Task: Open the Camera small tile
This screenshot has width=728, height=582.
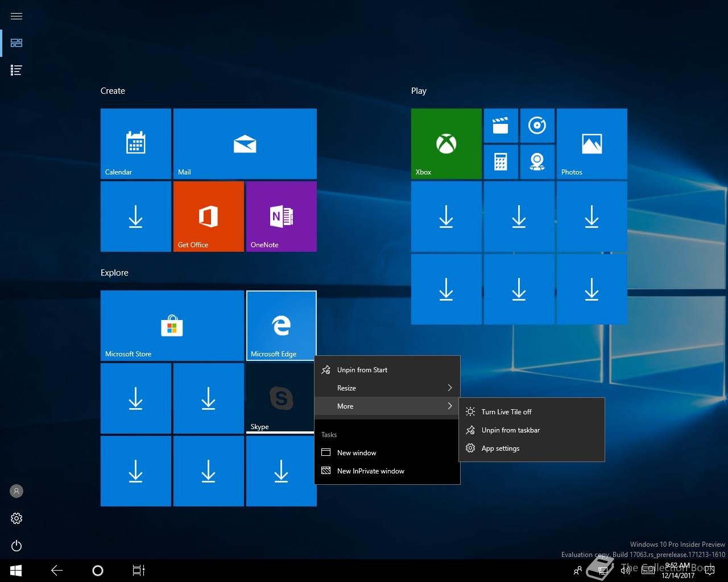Action: tap(537, 162)
